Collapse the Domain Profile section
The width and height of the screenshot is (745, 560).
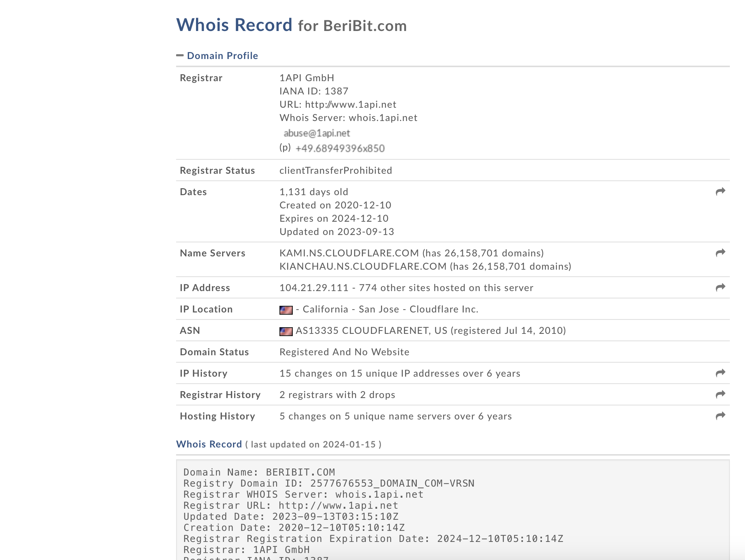[x=180, y=55]
